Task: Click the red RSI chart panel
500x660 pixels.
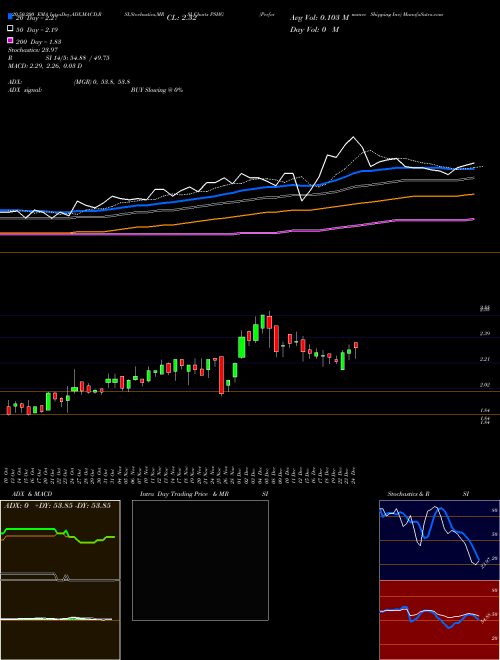Action: click(x=439, y=620)
